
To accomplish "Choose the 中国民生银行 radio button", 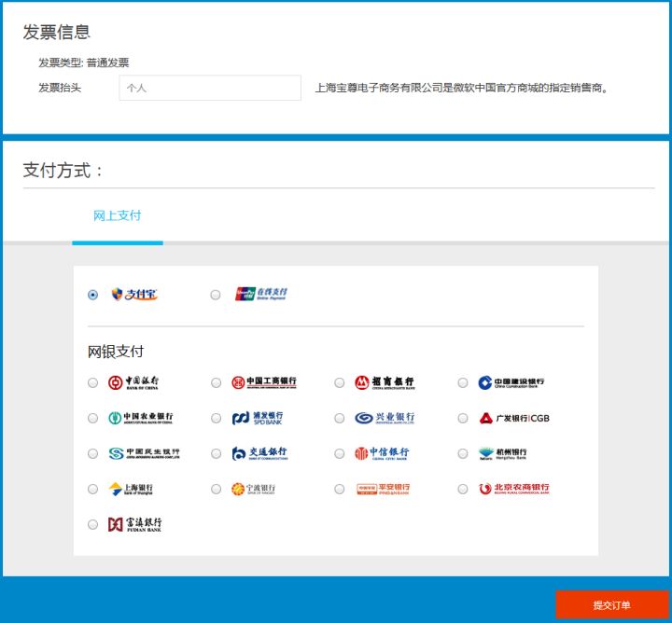I will point(92,453).
